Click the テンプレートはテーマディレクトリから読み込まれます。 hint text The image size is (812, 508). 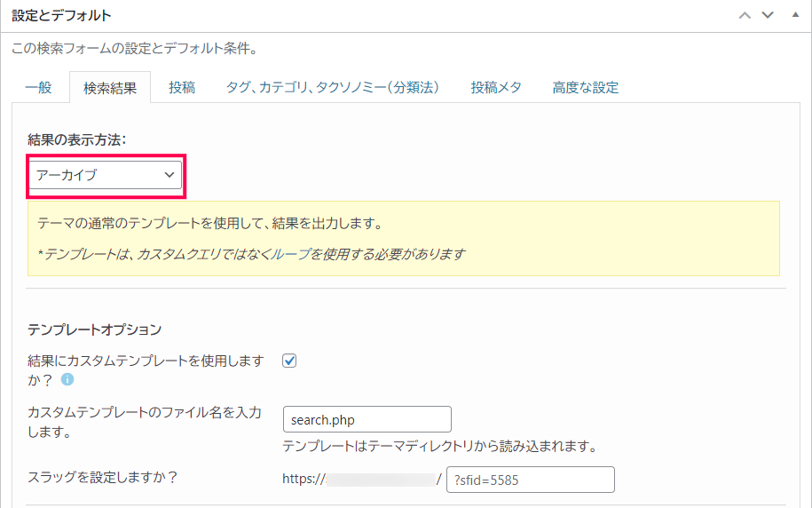440,446
